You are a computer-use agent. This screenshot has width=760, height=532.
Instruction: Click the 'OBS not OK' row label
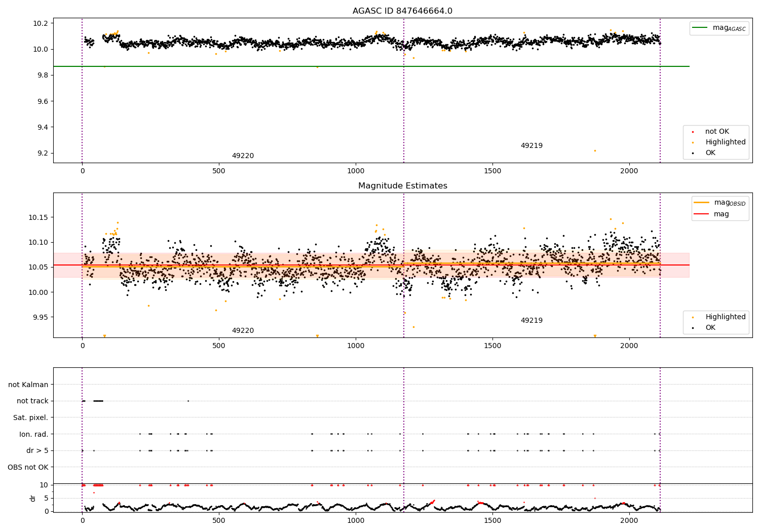28,467
